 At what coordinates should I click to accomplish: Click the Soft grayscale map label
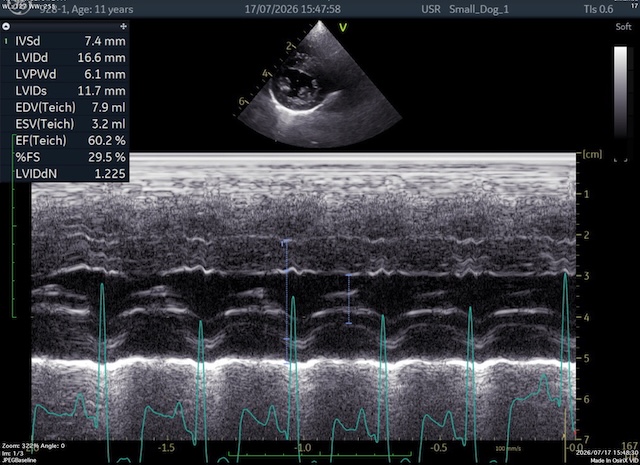[x=623, y=27]
